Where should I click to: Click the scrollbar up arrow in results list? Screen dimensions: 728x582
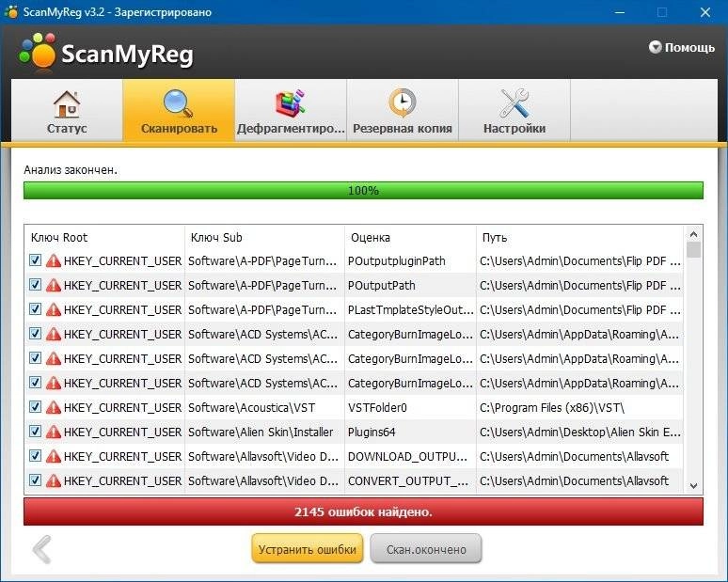click(x=693, y=234)
